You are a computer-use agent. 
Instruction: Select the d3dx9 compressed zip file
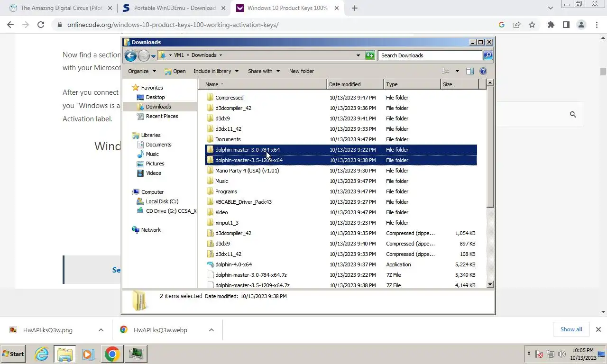tap(222, 244)
